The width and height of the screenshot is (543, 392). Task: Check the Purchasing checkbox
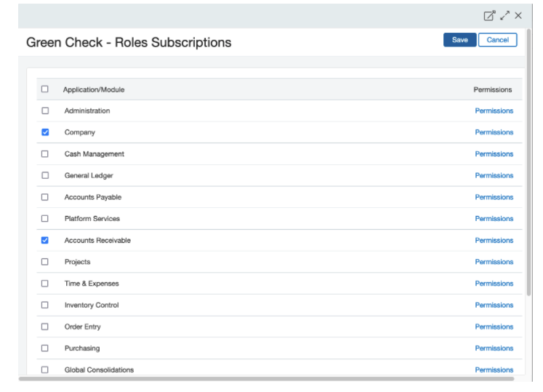coord(45,348)
